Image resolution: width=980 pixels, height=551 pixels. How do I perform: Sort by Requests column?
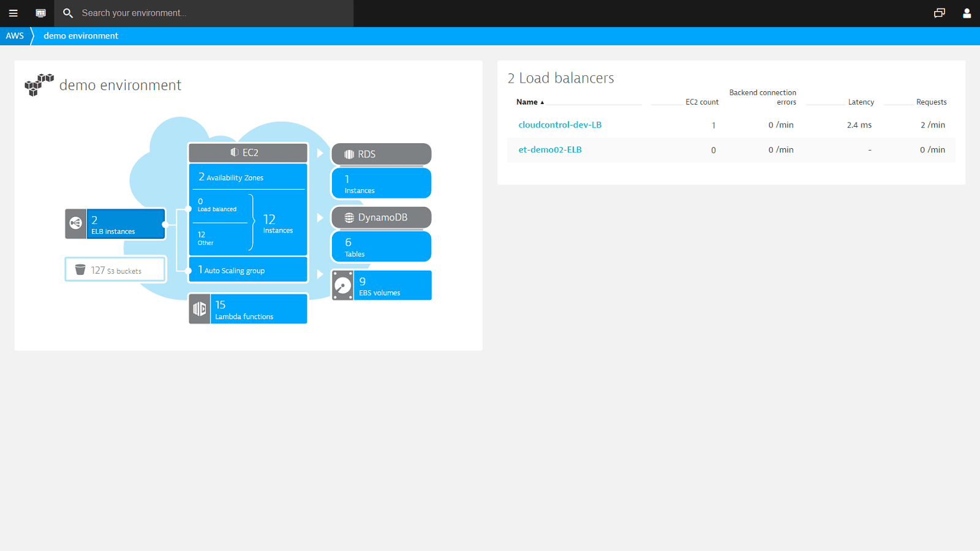click(932, 102)
